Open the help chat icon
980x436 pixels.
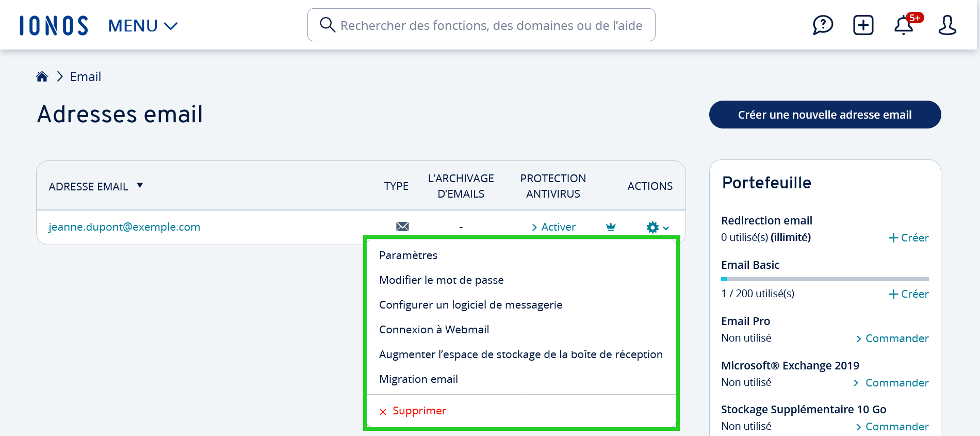coord(823,25)
